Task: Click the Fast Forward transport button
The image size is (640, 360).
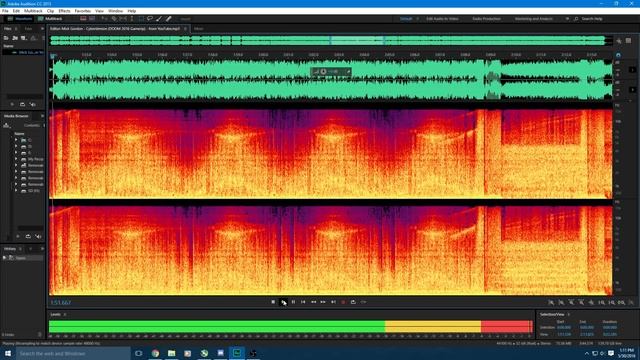Action: 323,302
